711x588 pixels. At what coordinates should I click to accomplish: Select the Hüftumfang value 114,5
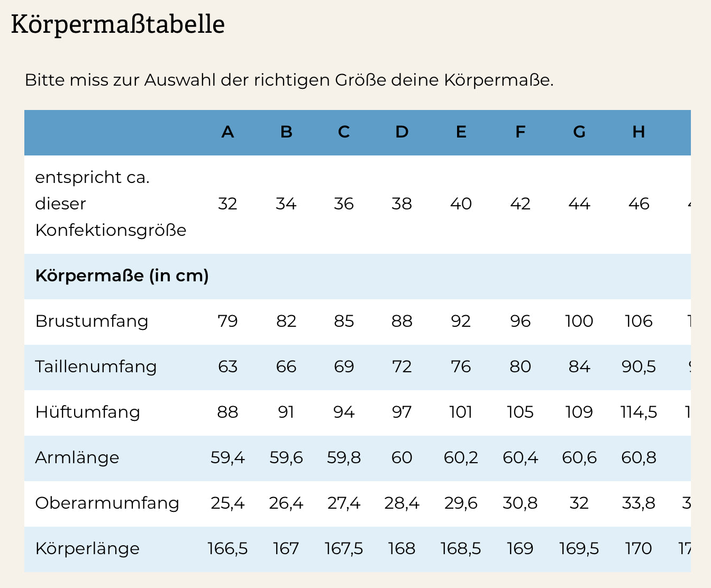pos(639,412)
